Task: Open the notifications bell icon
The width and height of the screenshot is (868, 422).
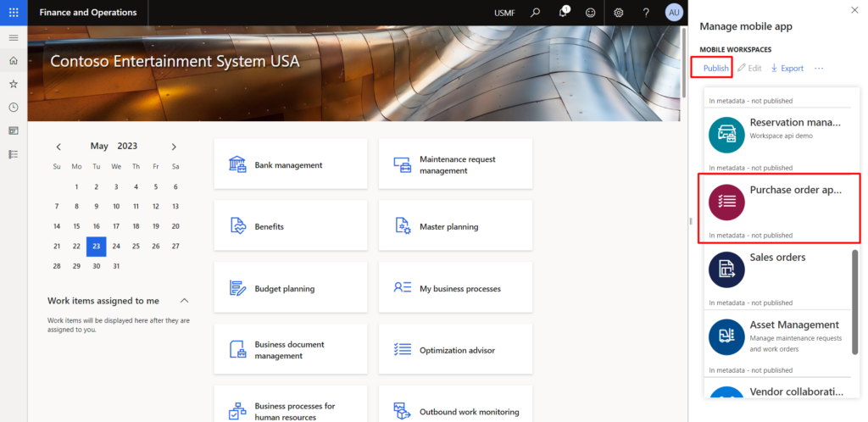Action: pyautogui.click(x=564, y=13)
